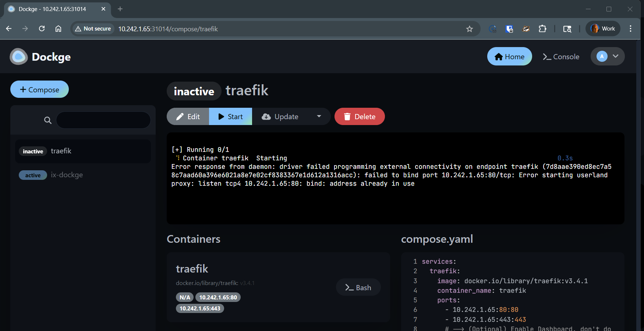Create a new stack with Compose button
Viewport: 644px width, 331px height.
tap(39, 89)
